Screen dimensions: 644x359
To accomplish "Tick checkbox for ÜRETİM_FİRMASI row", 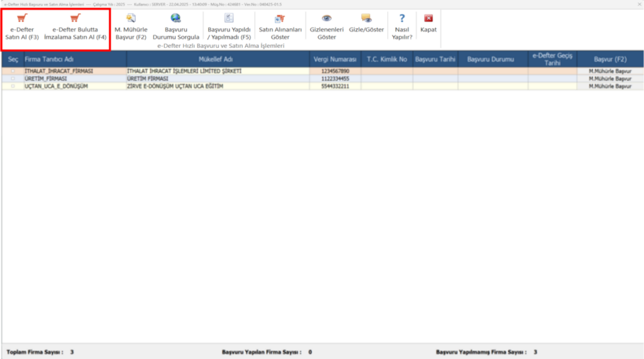I will coord(13,79).
